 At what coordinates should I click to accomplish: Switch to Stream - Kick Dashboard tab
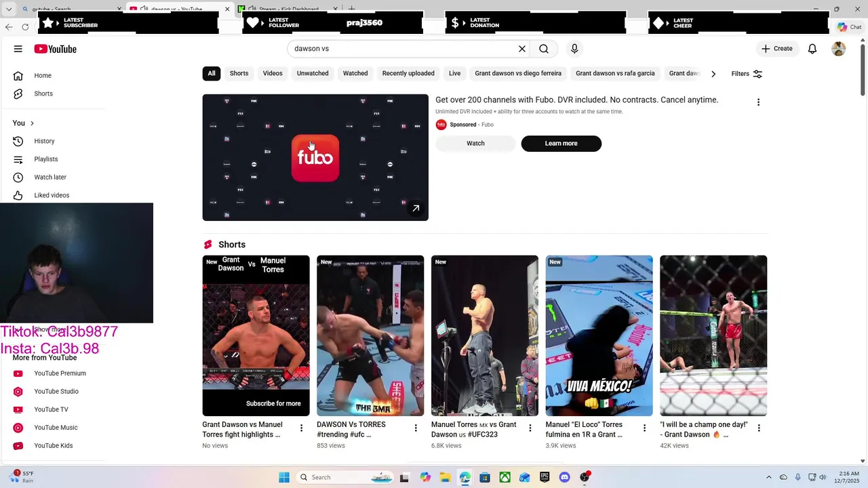[288, 9]
